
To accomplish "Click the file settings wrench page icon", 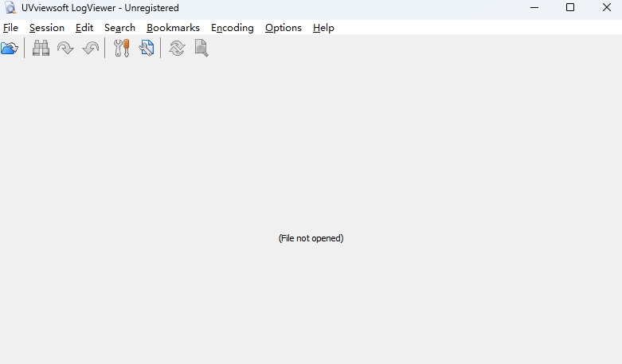I will point(147,48).
